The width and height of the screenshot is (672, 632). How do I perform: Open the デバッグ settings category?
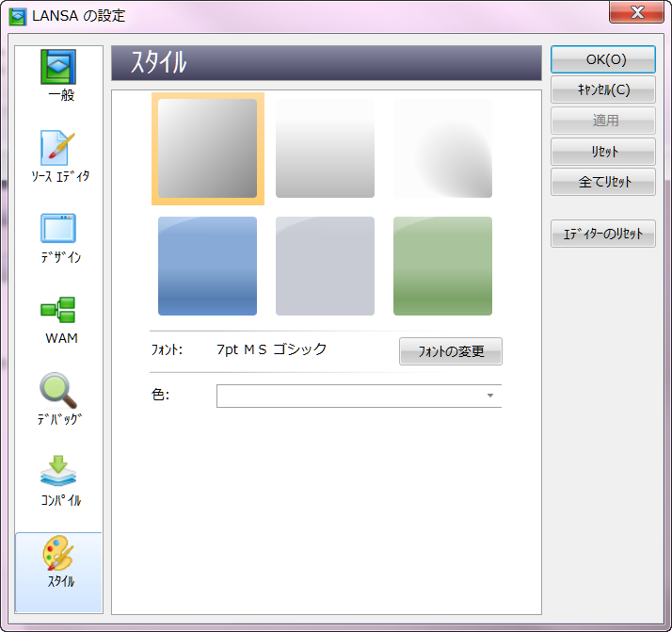coord(58,399)
